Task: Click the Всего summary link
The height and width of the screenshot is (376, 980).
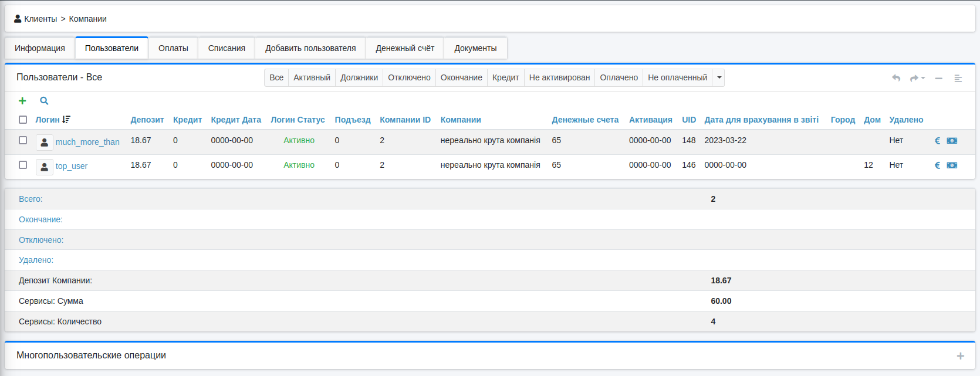Action: pos(31,199)
